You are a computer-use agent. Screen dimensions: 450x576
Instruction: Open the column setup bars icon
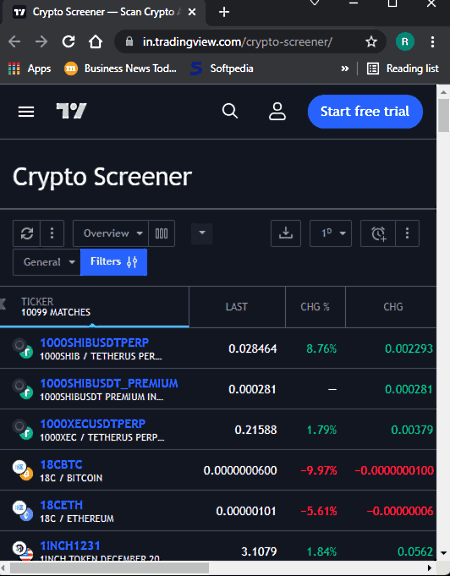coord(162,233)
